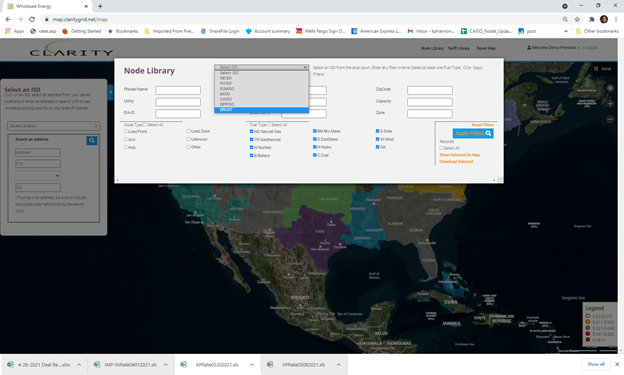
Task: Toggle the Other node type checkbox
Action: tap(189, 147)
